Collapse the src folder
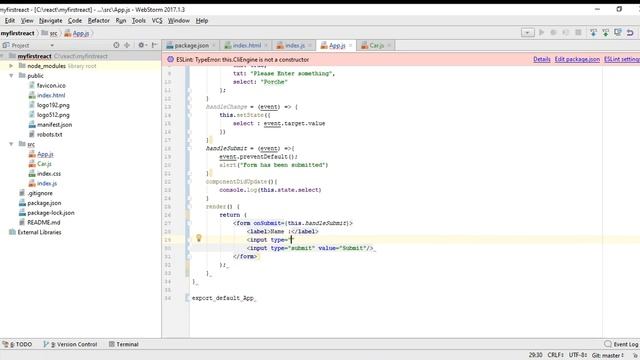 click(x=11, y=144)
